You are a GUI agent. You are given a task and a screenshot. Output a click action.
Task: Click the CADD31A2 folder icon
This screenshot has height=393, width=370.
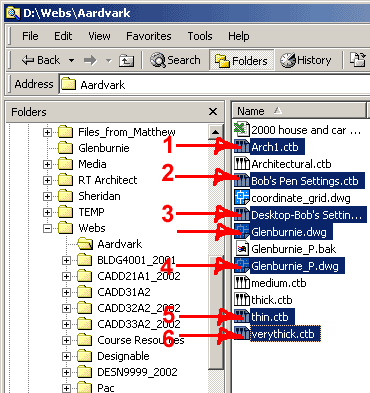coord(85,292)
